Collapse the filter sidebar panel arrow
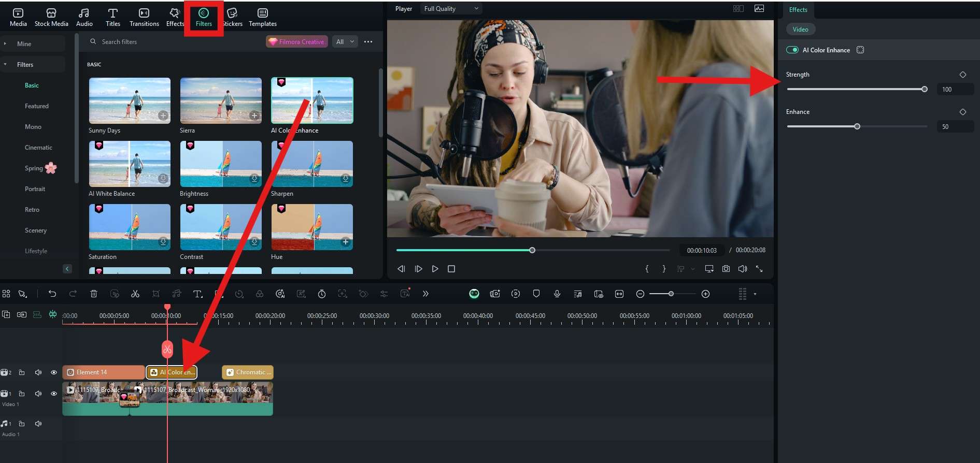This screenshot has width=980, height=463. coord(67,269)
